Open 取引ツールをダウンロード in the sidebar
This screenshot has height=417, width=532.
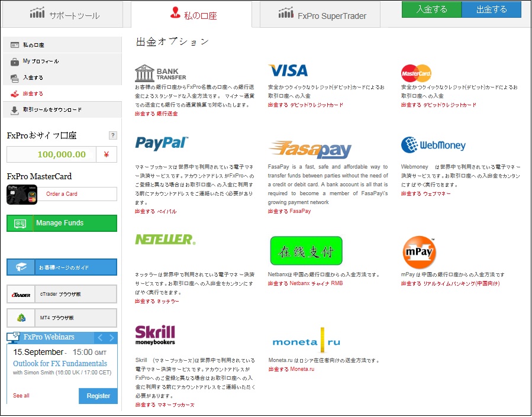62,110
